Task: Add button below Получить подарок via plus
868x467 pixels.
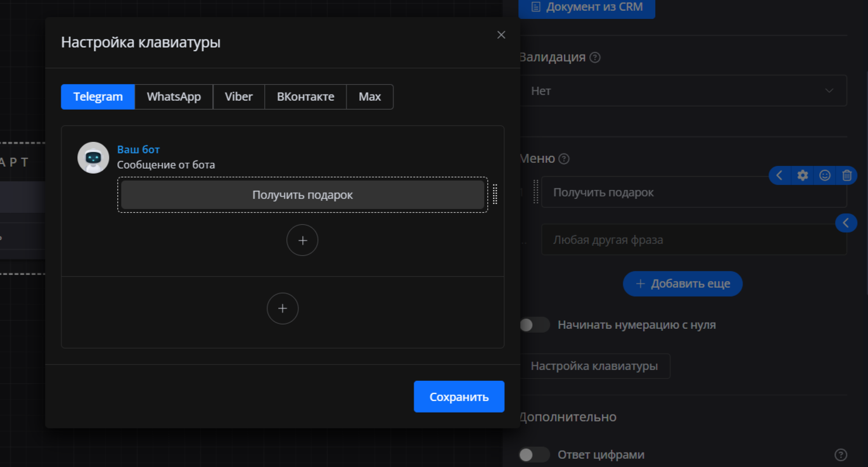Action: (302, 240)
